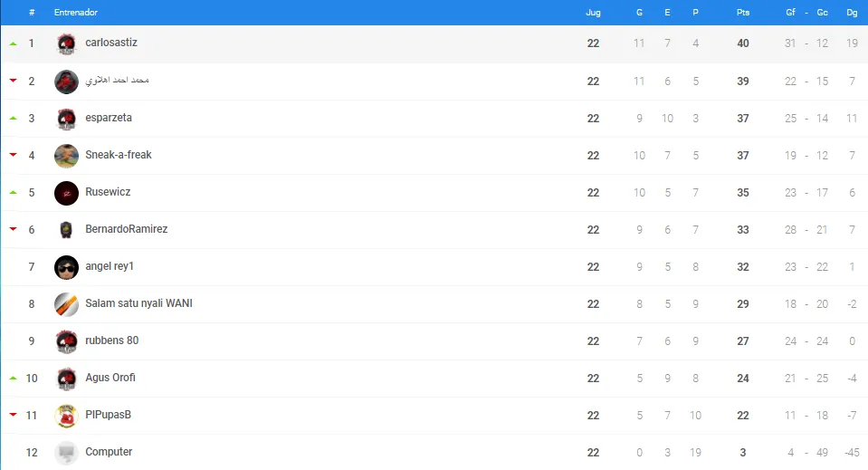
Task: Click the avatar of the Arabic-named coach
Action: click(x=66, y=82)
